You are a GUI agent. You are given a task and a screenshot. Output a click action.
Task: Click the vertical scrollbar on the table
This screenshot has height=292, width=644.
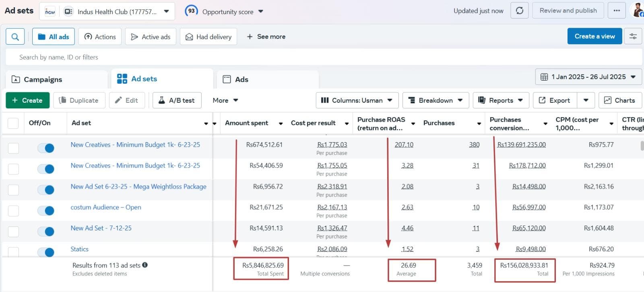[642, 146]
